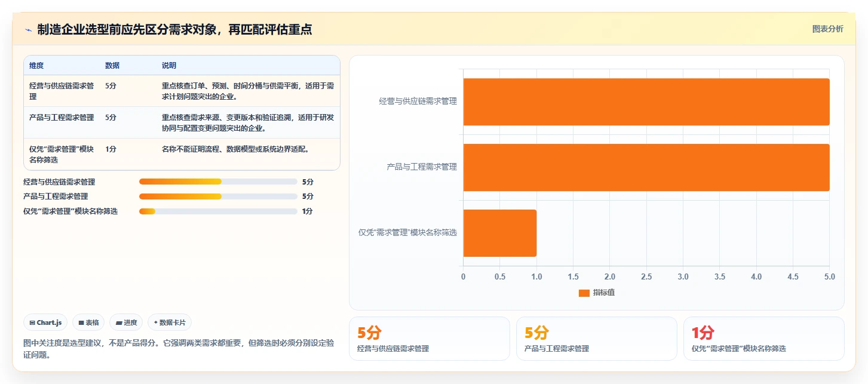Click table cell 仅凭"需求管理"模块名称筛选
Image resolution: width=868 pixels, height=384 pixels.
62,154
